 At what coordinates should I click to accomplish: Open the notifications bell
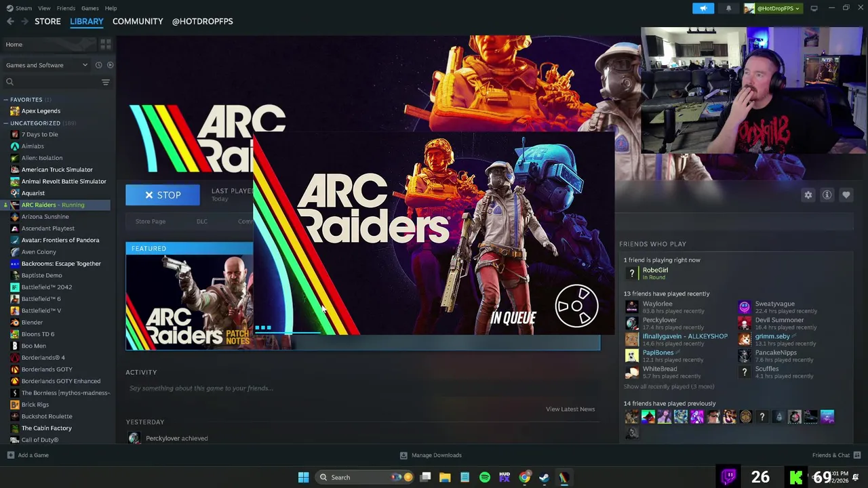pyautogui.click(x=728, y=8)
